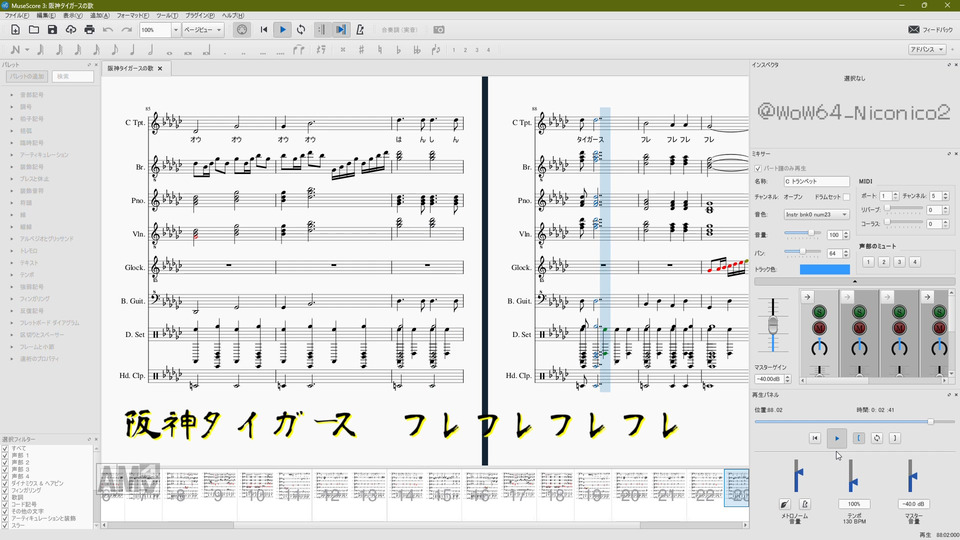This screenshot has width=960, height=540.
Task: Open the file folder icon
Action: coord(34,30)
